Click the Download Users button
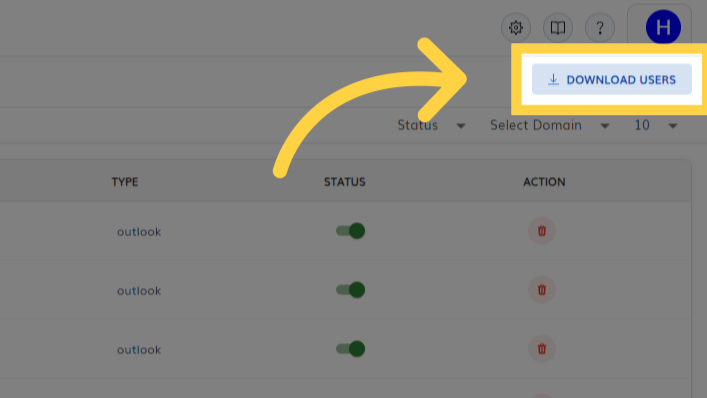The height and width of the screenshot is (398, 707). (612, 79)
